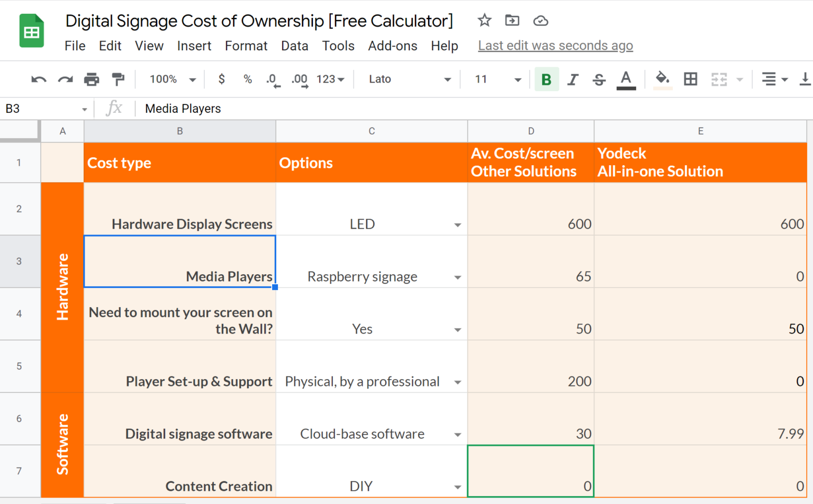The height and width of the screenshot is (504, 813).
Task: Click the Redo arrow
Action: pos(65,79)
